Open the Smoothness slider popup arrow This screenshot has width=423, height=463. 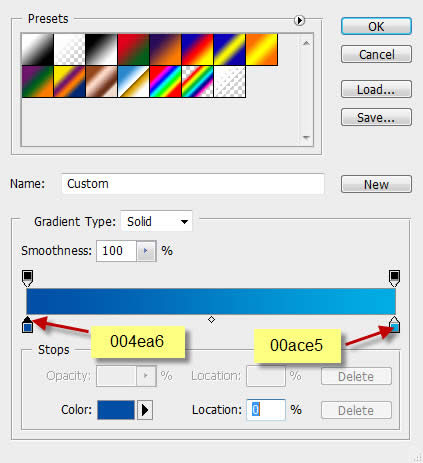tap(146, 251)
